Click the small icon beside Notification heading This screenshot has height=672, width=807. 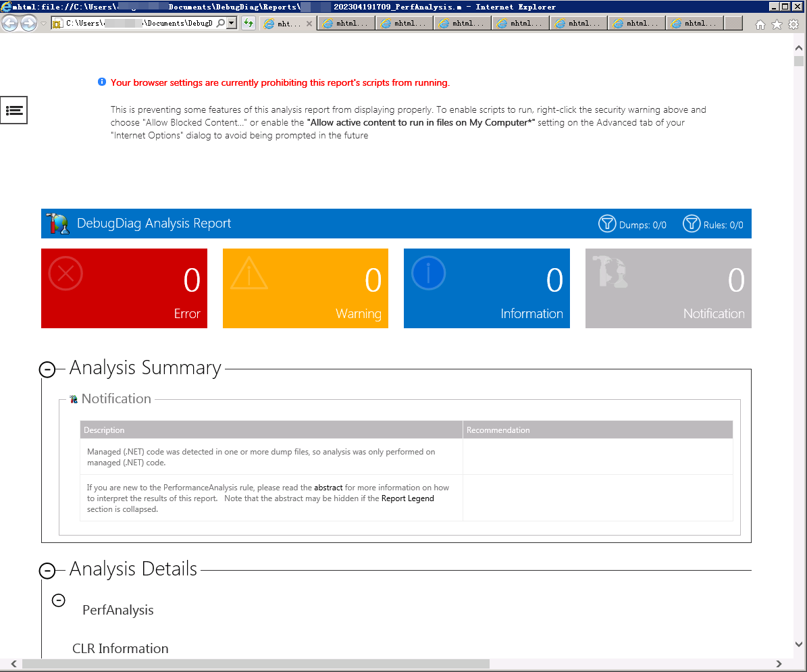click(x=74, y=399)
